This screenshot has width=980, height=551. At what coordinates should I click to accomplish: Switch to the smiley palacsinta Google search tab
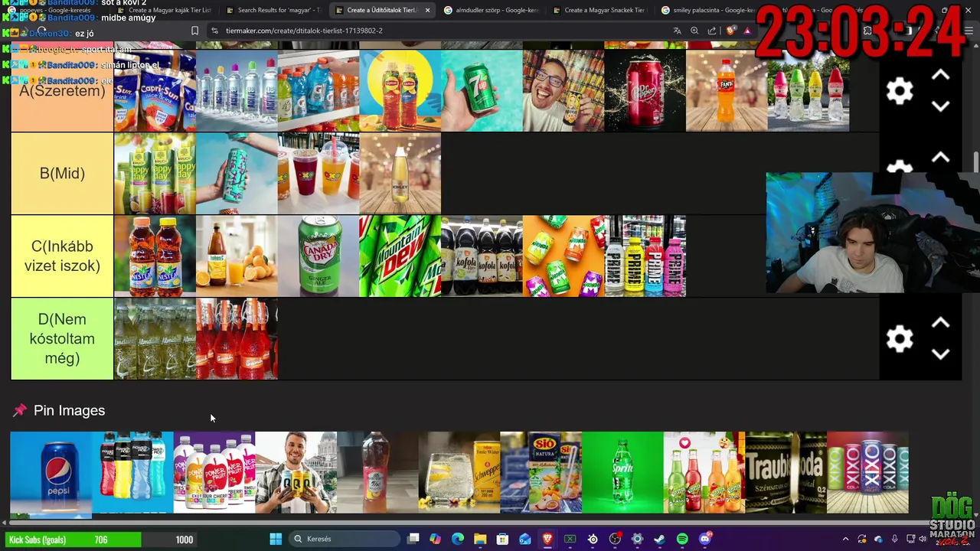coord(709,10)
